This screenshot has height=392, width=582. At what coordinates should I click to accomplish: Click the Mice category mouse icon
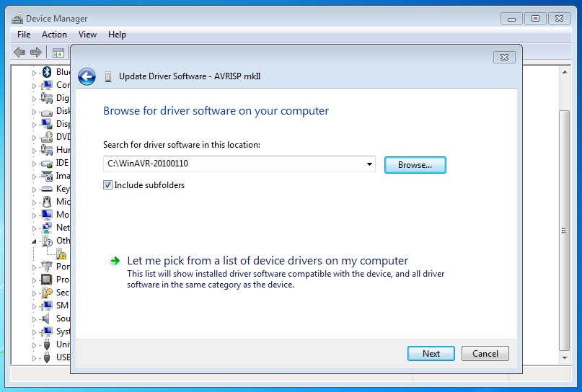pyautogui.click(x=47, y=202)
